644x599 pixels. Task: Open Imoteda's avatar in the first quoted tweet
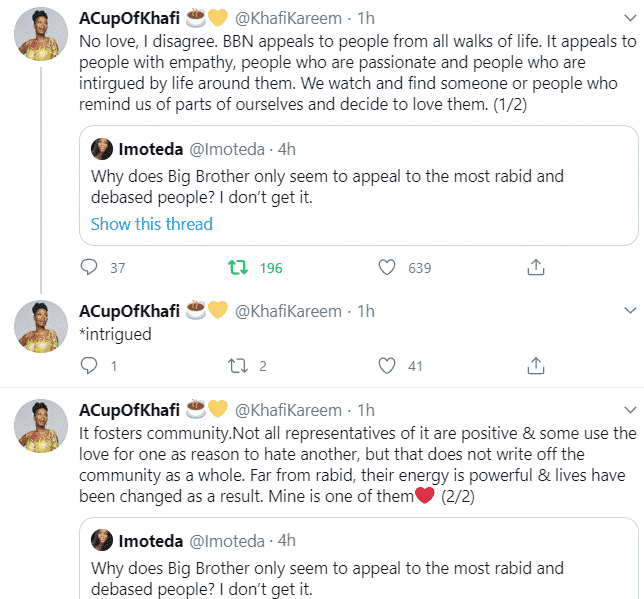102,149
